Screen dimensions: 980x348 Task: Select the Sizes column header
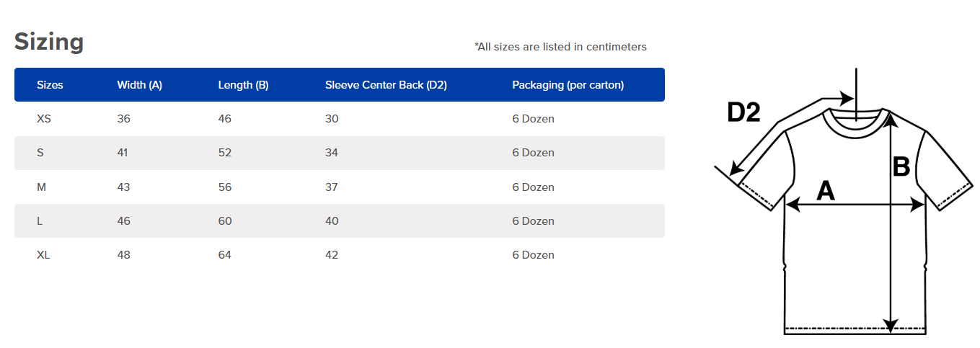pyautogui.click(x=50, y=85)
